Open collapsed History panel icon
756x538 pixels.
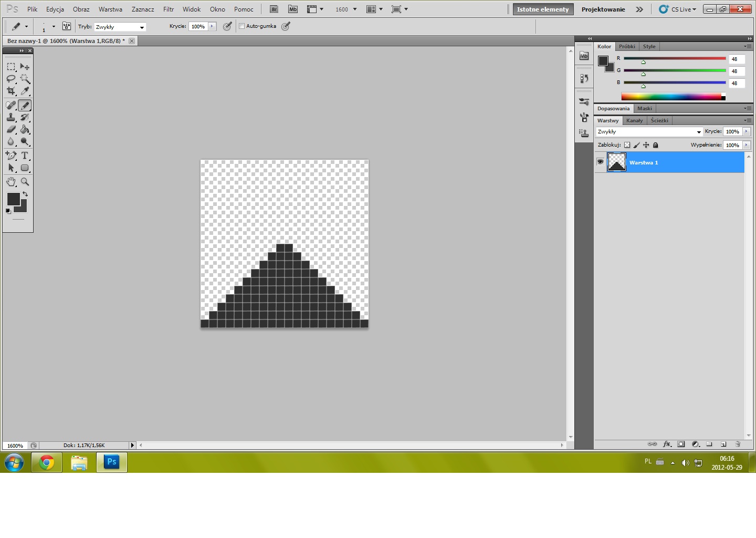coord(584,79)
